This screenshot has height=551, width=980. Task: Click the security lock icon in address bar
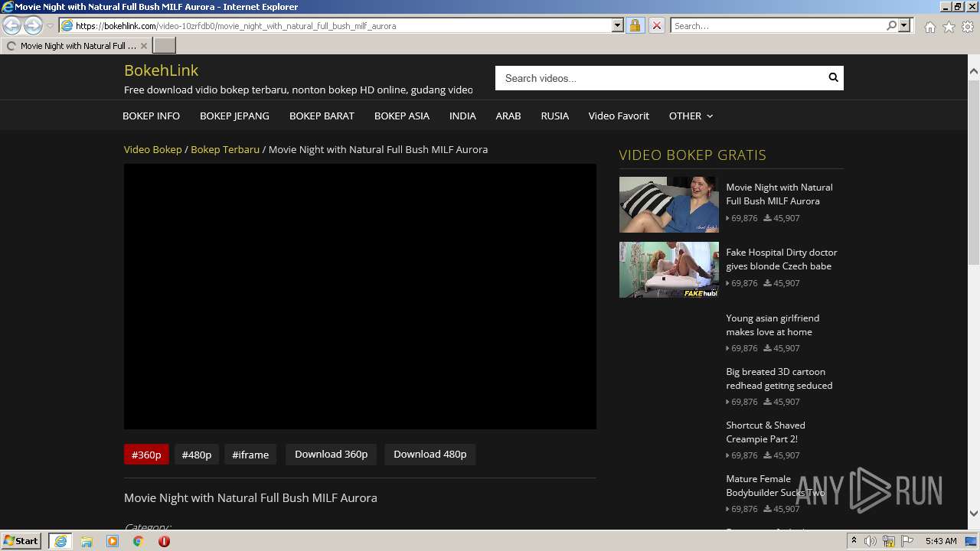(635, 25)
